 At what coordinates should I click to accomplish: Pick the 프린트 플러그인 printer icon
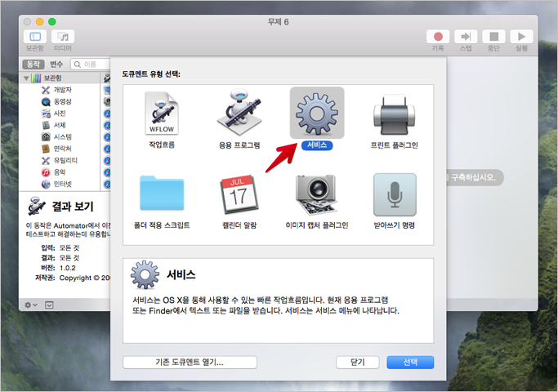point(395,114)
